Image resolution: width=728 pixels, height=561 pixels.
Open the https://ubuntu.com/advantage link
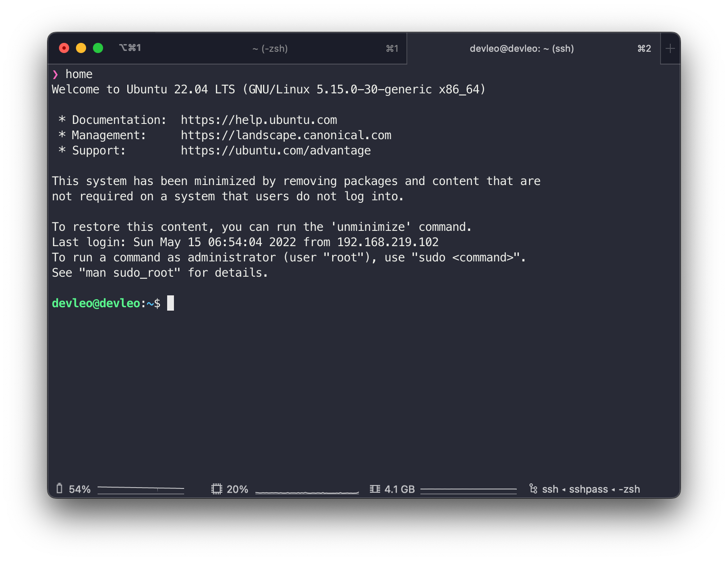(276, 151)
